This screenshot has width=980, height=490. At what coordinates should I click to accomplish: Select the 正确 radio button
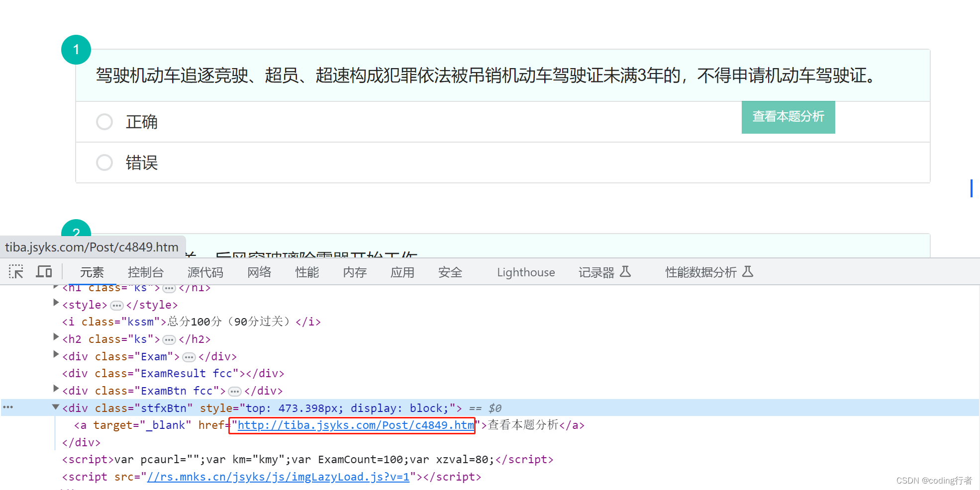click(x=104, y=122)
